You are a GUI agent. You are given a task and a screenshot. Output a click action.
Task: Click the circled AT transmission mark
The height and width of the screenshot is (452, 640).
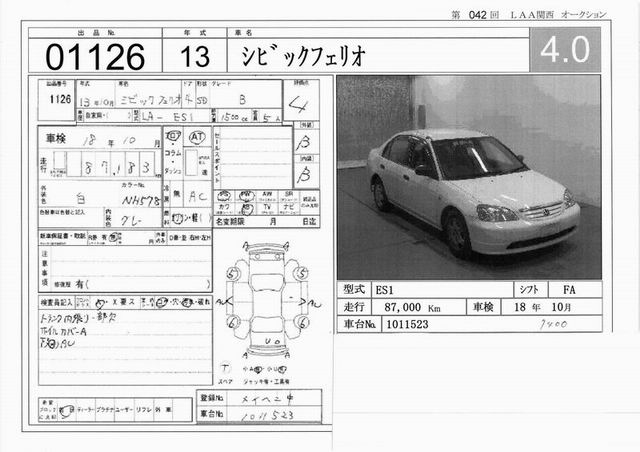click(x=197, y=137)
